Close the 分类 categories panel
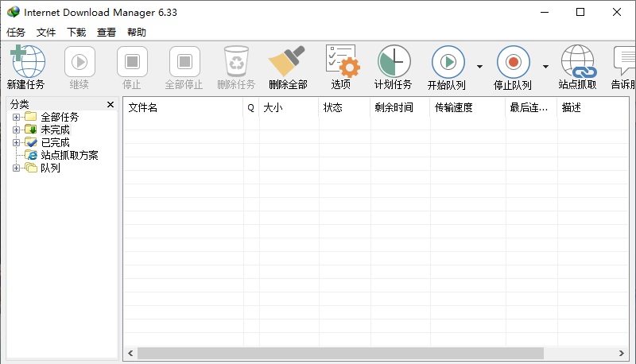Viewport: 636px width, 364px height. pyautogui.click(x=111, y=105)
